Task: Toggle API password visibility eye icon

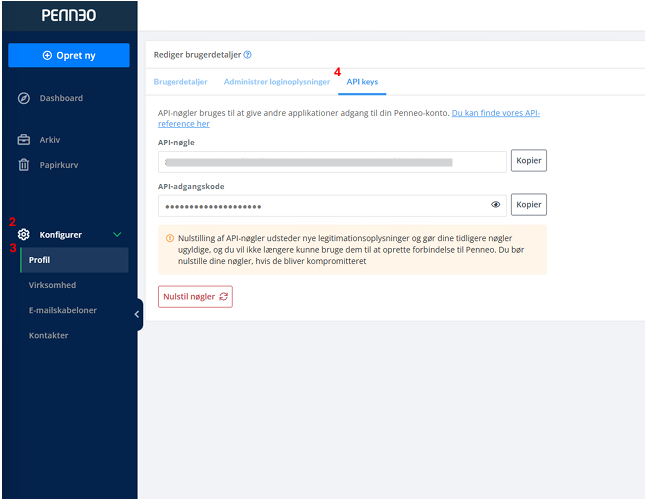Action: pos(495,205)
